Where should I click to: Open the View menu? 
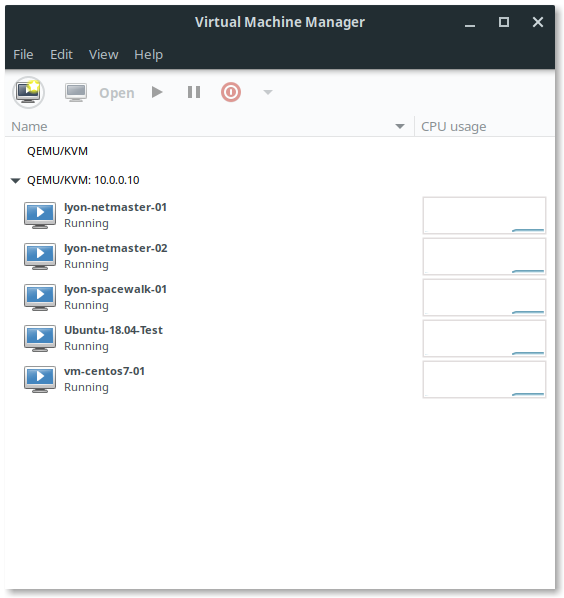click(103, 55)
